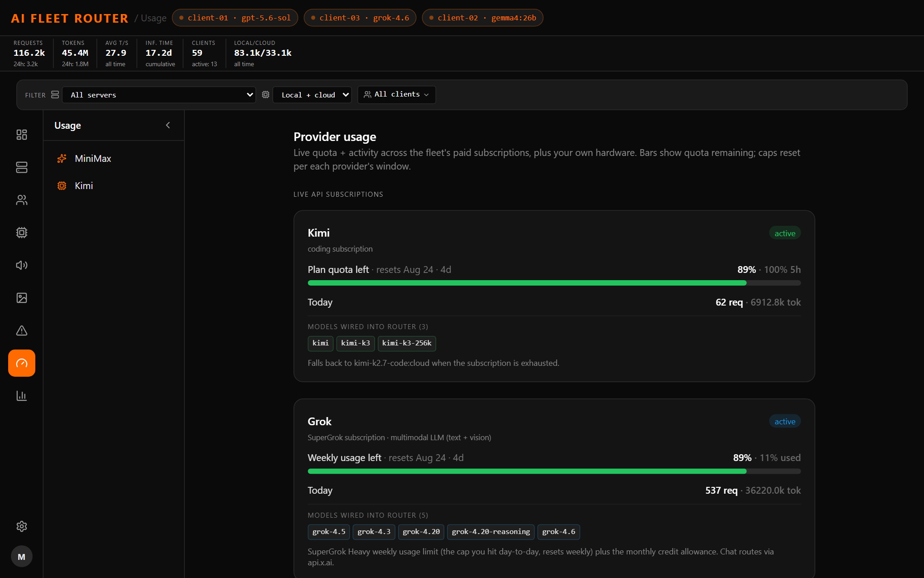
Task: Click the client-03 grok-4.6 chip
Action: click(x=360, y=18)
